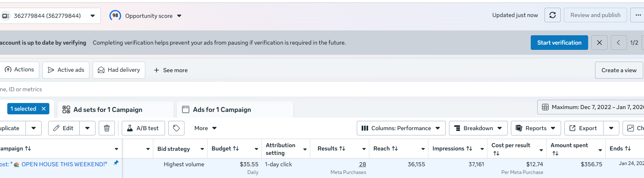
Task: Click the refresh data icon
Action: click(552, 15)
